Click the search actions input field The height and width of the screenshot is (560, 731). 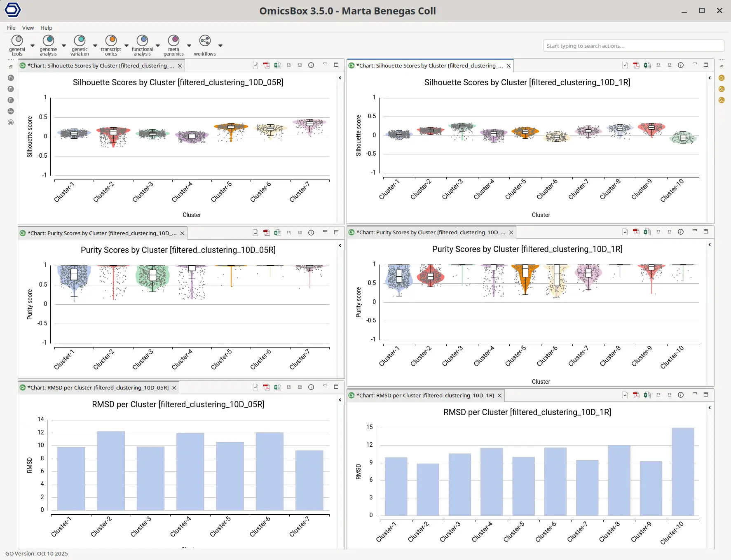pyautogui.click(x=633, y=46)
